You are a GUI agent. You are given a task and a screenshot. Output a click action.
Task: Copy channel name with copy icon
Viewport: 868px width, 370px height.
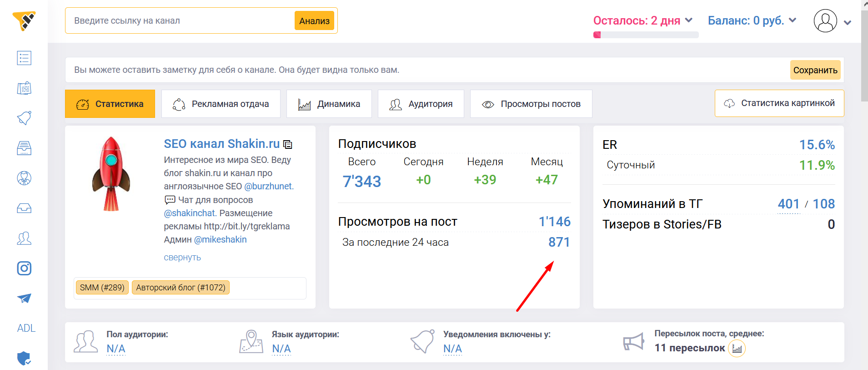tap(287, 144)
